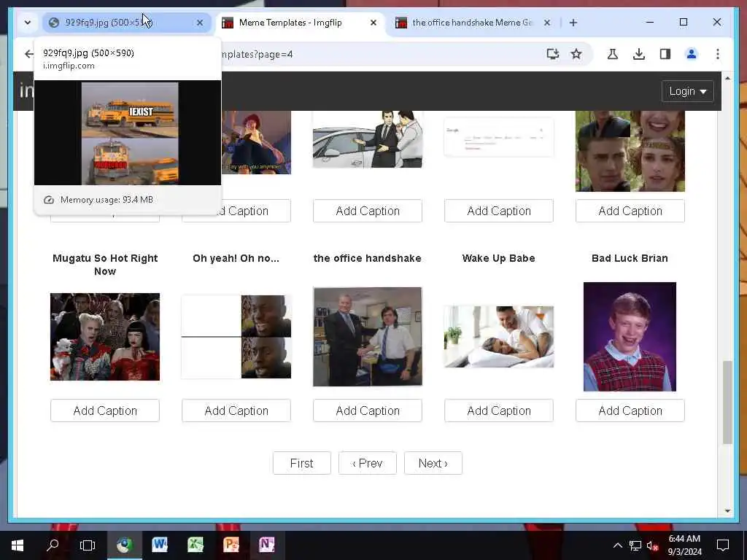Add Caption for Oh yeah! Oh no...

236,411
